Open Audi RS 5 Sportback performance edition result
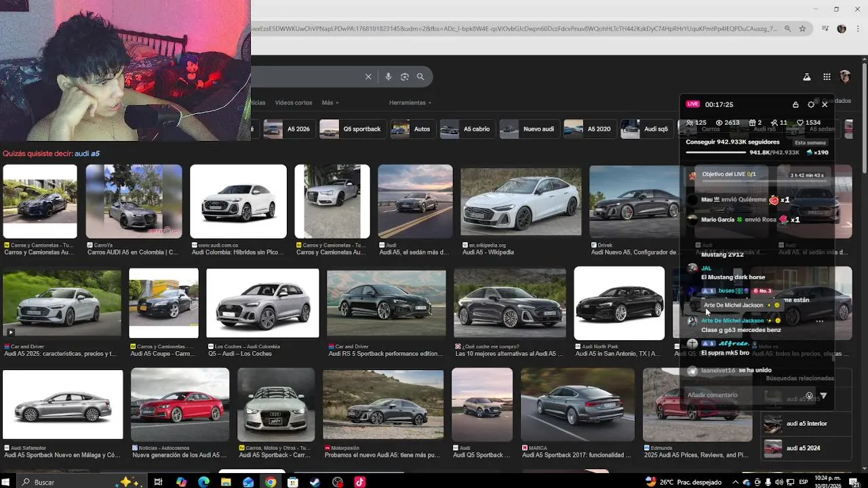The width and height of the screenshot is (868, 488). 386,304
